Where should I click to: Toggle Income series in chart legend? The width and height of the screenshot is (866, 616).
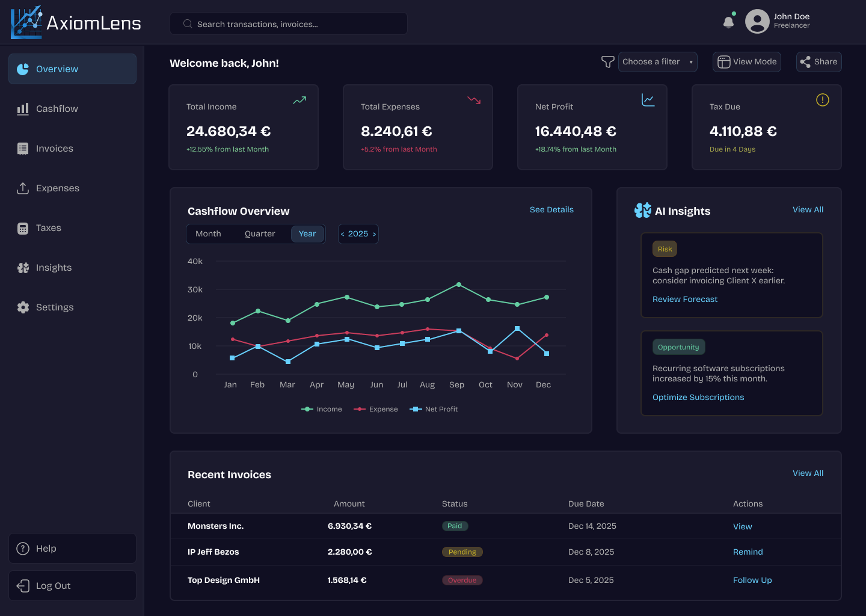click(322, 409)
